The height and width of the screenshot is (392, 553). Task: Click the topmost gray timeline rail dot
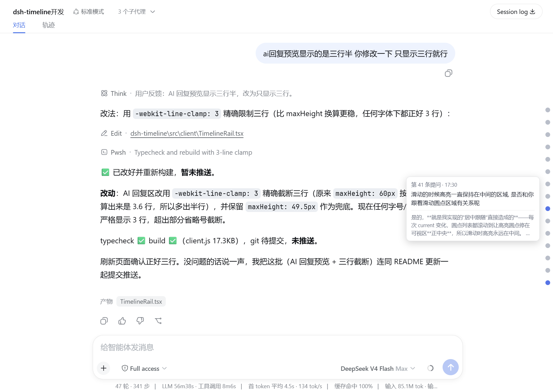tap(548, 110)
